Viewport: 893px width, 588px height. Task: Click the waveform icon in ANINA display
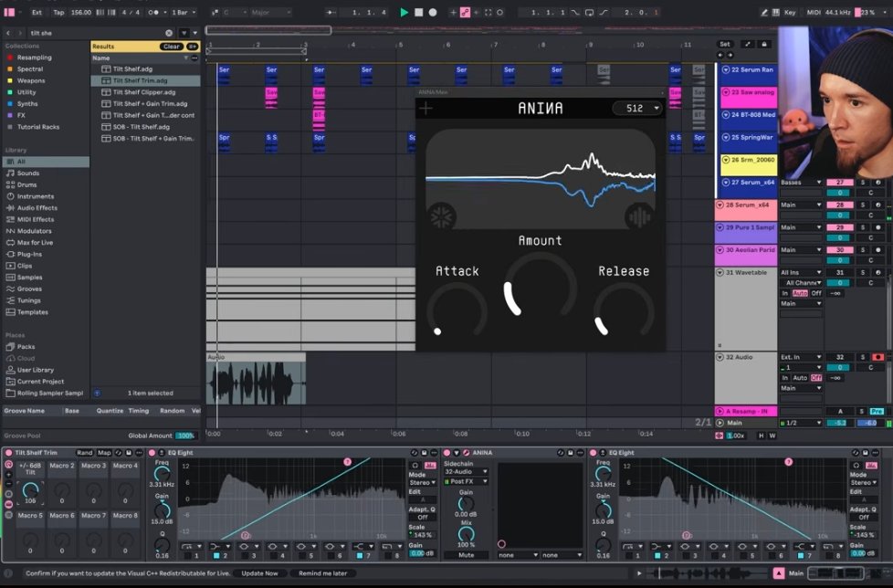[x=639, y=217]
